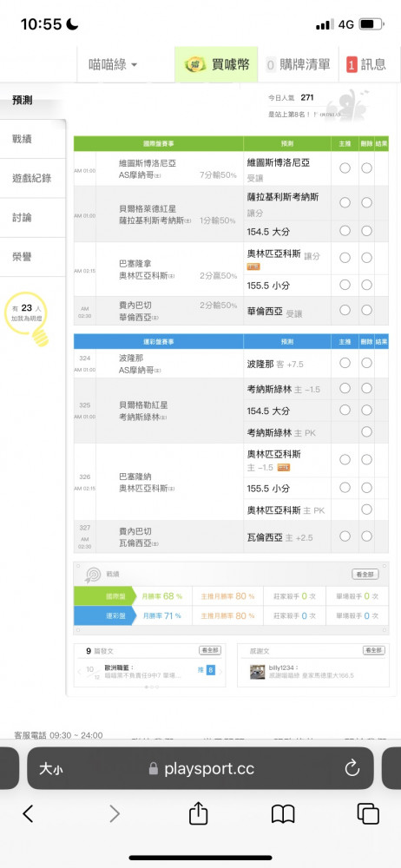
Task: Open the 喵喵綠 user dropdown
Action: pyautogui.click(x=113, y=65)
